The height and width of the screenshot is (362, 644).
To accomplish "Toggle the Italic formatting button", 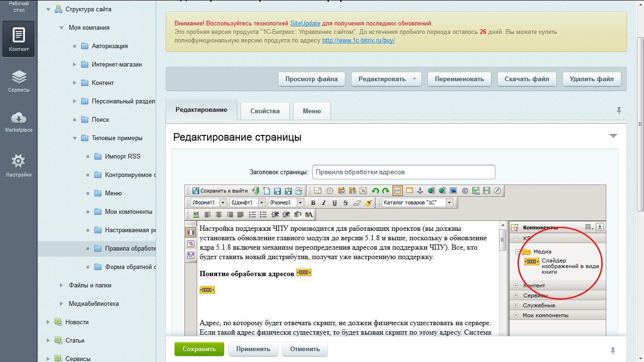I will point(324,202).
